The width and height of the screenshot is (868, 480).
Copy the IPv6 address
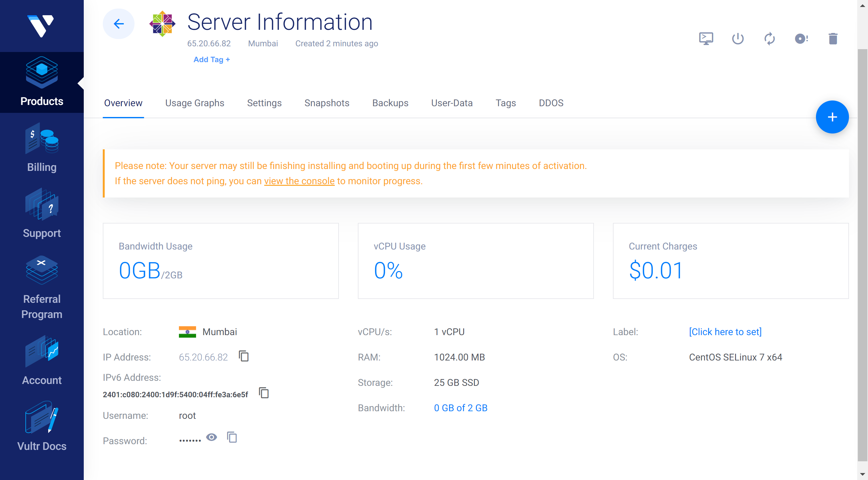(264, 393)
